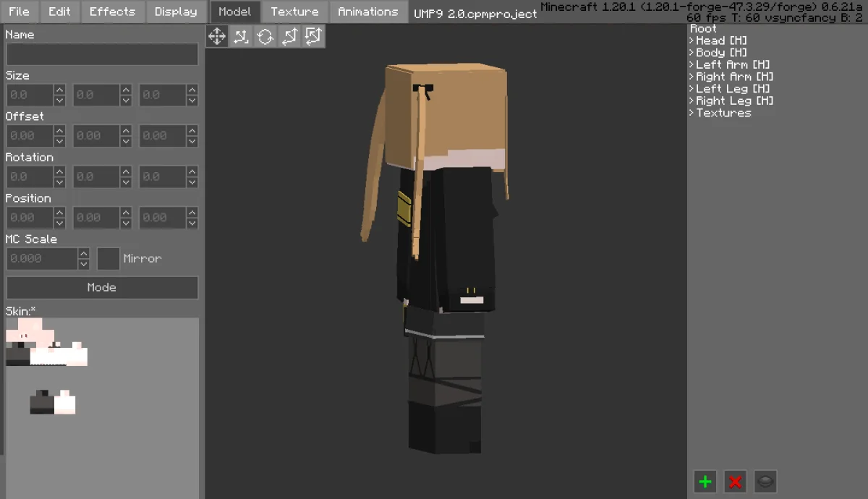This screenshot has width=868, height=499.
Task: Decrease the first Size value with down arrow
Action: [x=59, y=101]
